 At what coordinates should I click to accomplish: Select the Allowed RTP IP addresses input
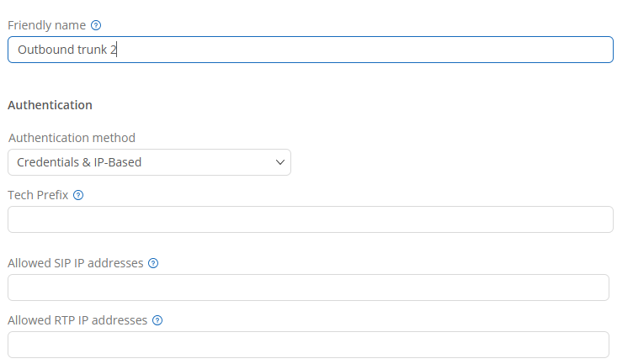(x=308, y=345)
